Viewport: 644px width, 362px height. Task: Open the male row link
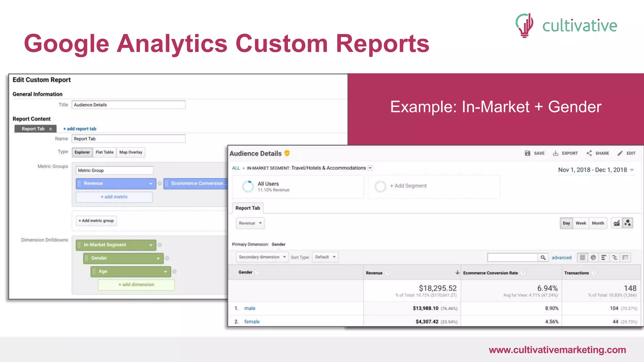[x=250, y=308]
